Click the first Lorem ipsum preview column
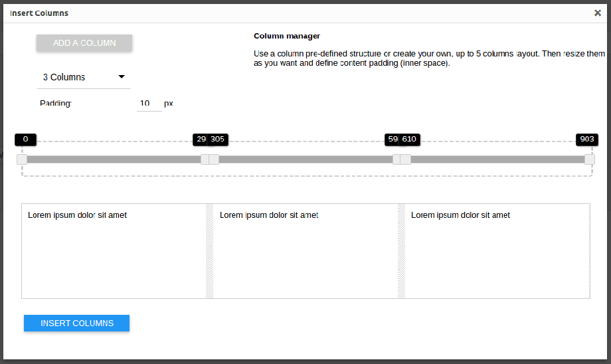 tap(114, 251)
